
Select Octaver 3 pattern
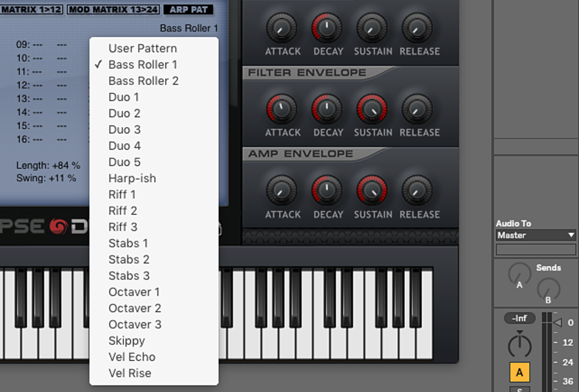point(154,324)
